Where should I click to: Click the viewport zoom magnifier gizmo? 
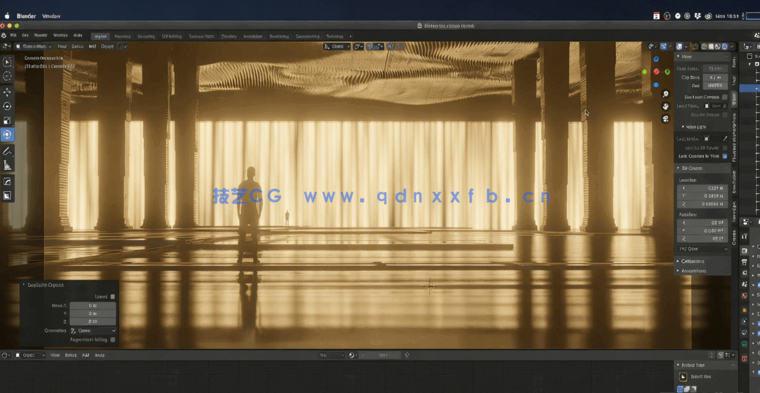coord(665,94)
